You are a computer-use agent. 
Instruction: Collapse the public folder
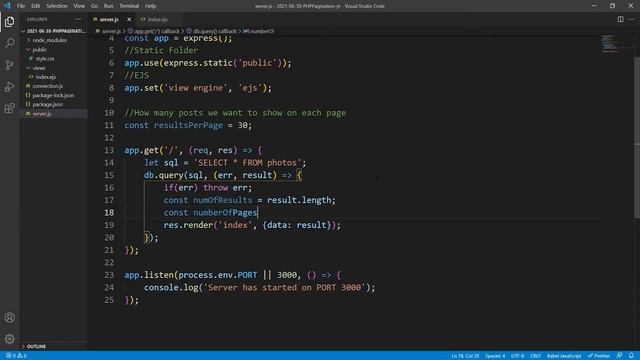40,50
